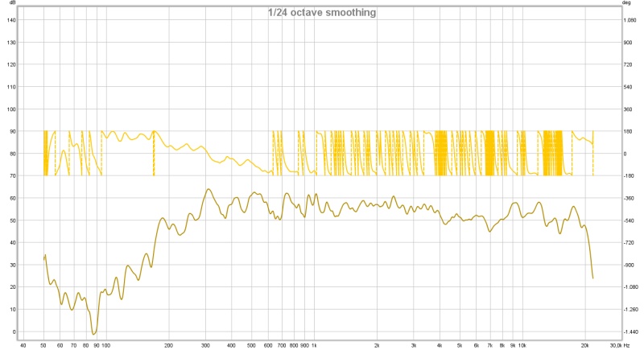Click the 3k label on the frequency axis
The width and height of the screenshot is (644, 350).
414,345
